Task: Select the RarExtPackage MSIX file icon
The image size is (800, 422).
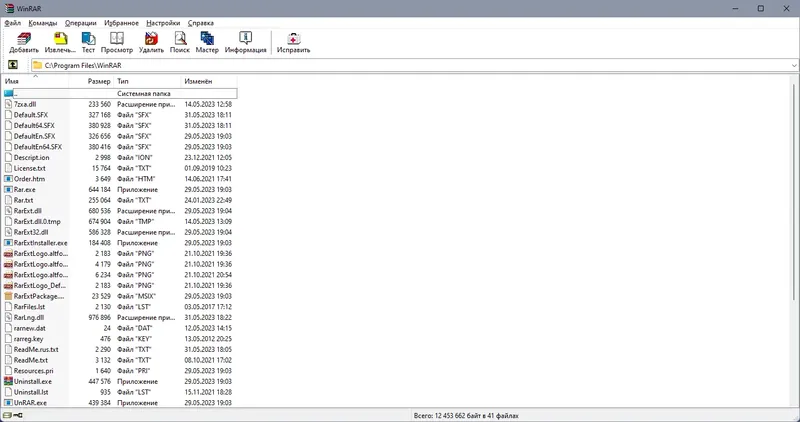Action: click(x=8, y=296)
